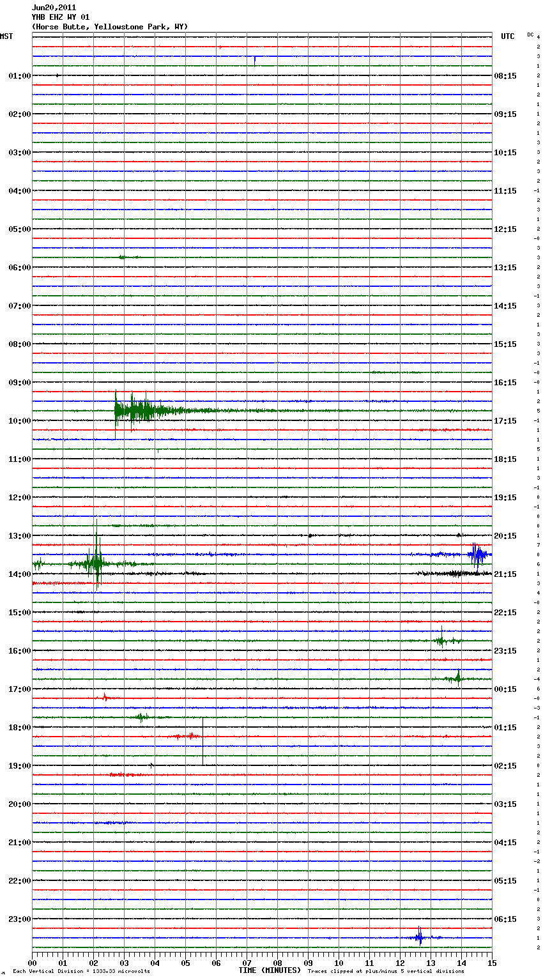Select the 04:00 MST row label

pos(20,191)
